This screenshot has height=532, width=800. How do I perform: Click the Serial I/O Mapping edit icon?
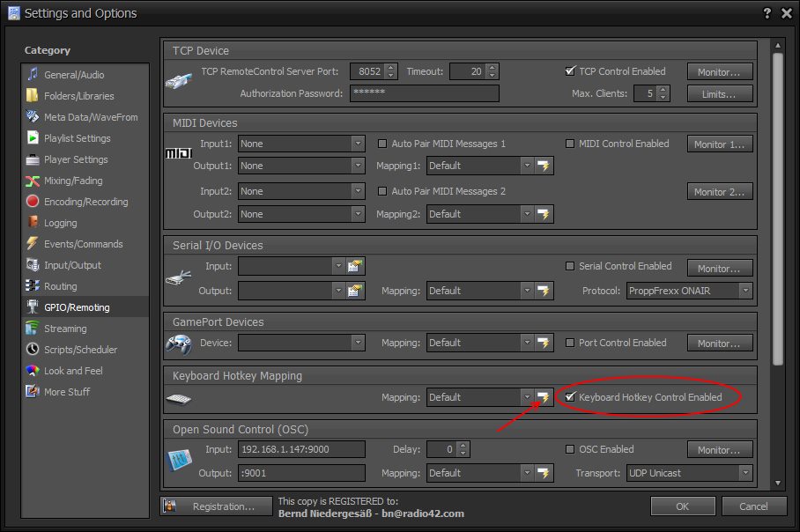coord(544,290)
